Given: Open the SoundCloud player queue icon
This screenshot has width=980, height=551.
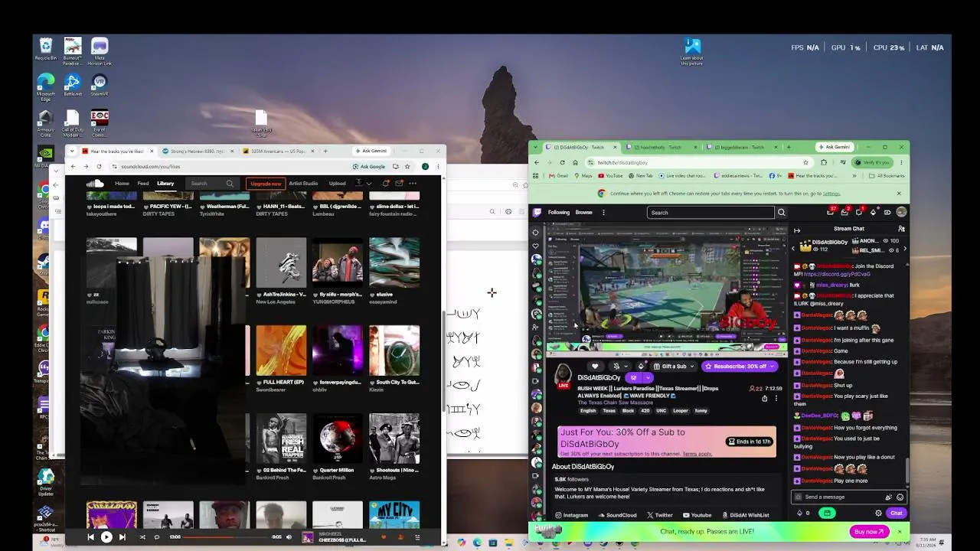Looking at the screenshot, I should (417, 537).
